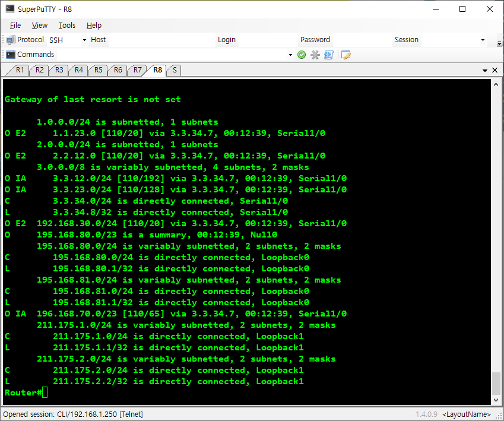This screenshot has width=504, height=421.
Task: Maximize the SuperPuTTY window
Action: (x=462, y=9)
